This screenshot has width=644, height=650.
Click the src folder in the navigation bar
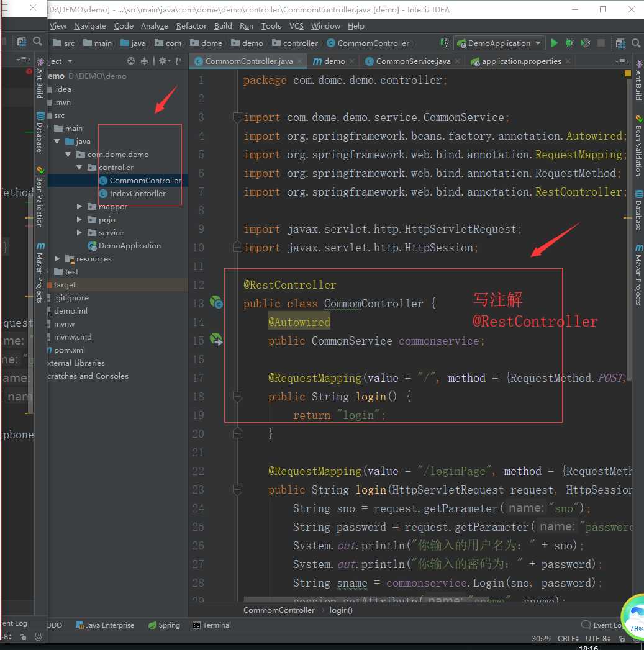pyautogui.click(x=64, y=43)
